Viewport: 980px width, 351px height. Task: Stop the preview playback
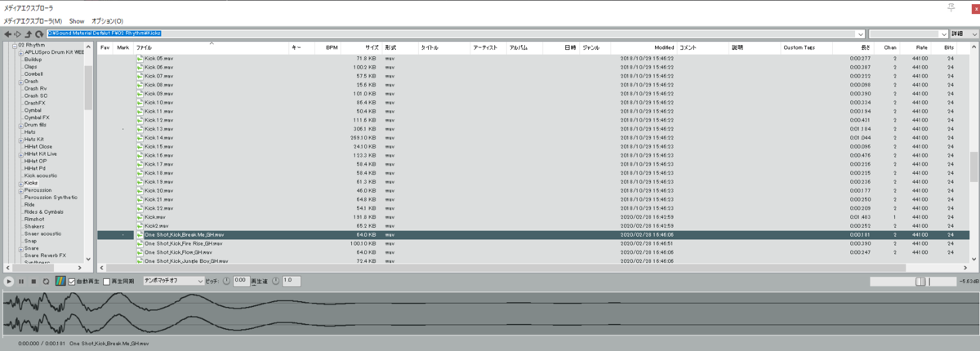click(33, 281)
